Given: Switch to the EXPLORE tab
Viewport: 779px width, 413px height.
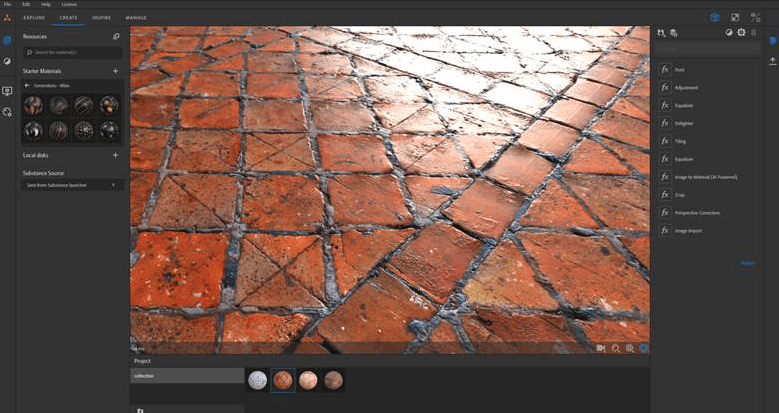Looking at the screenshot, I should 34,17.
